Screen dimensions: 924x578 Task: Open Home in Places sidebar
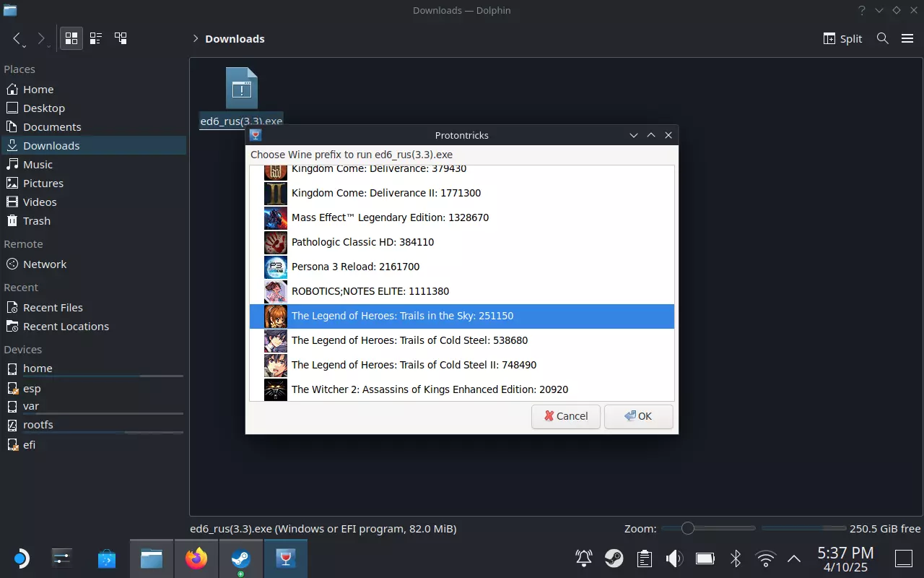(94, 90)
